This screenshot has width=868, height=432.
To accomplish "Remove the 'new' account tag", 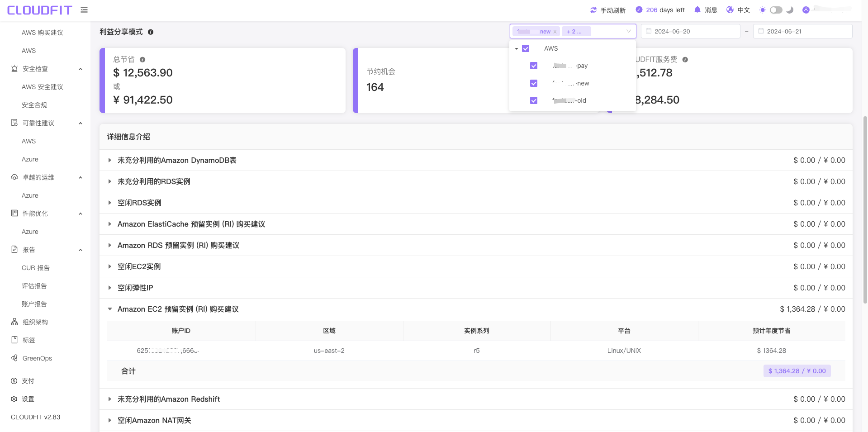I will [555, 32].
